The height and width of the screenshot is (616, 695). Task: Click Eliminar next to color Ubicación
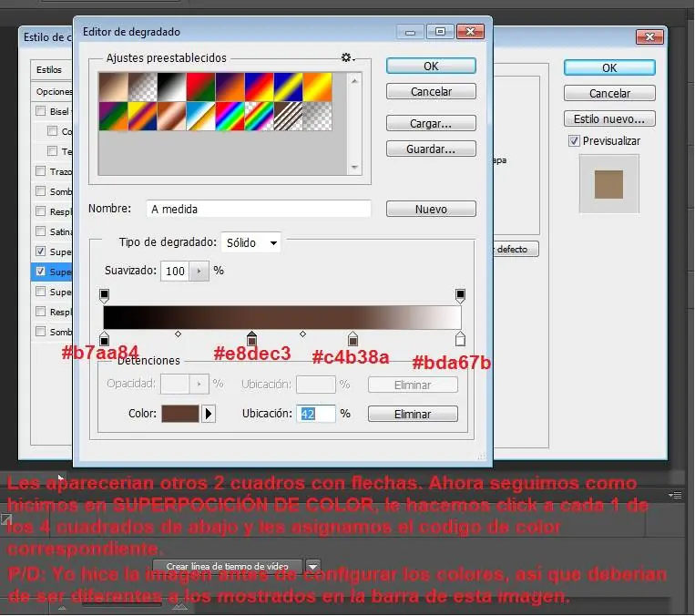pyautogui.click(x=413, y=414)
